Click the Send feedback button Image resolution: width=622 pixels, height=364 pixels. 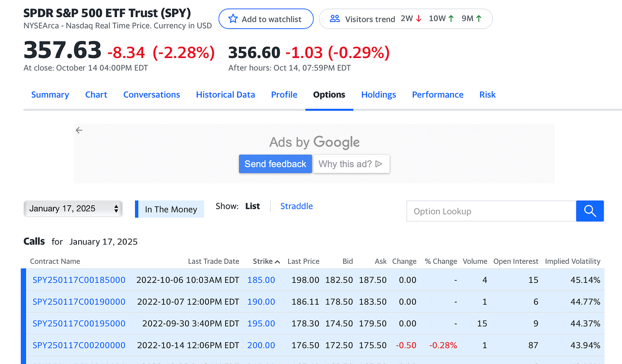click(275, 164)
